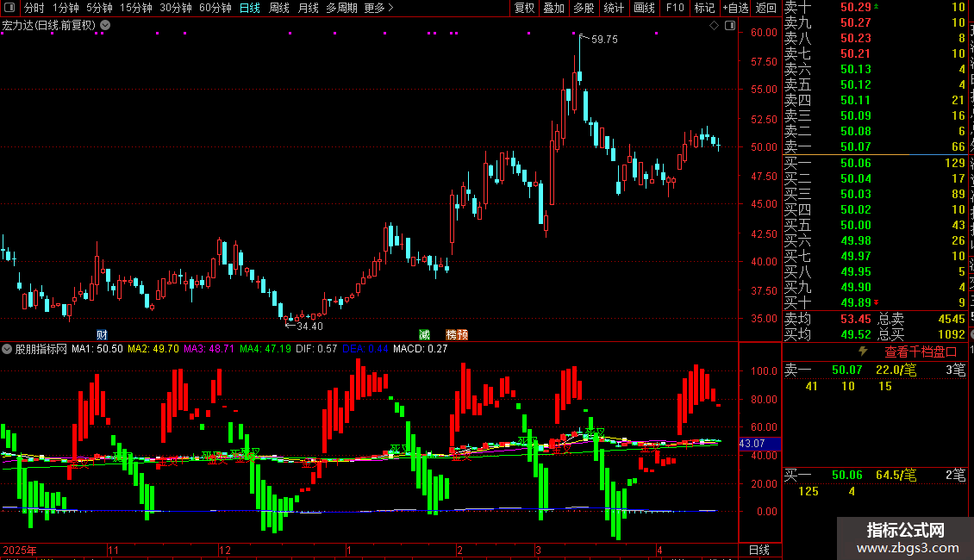
Task: Click the MACD: 0.27 indicator value
Action: click(420, 349)
